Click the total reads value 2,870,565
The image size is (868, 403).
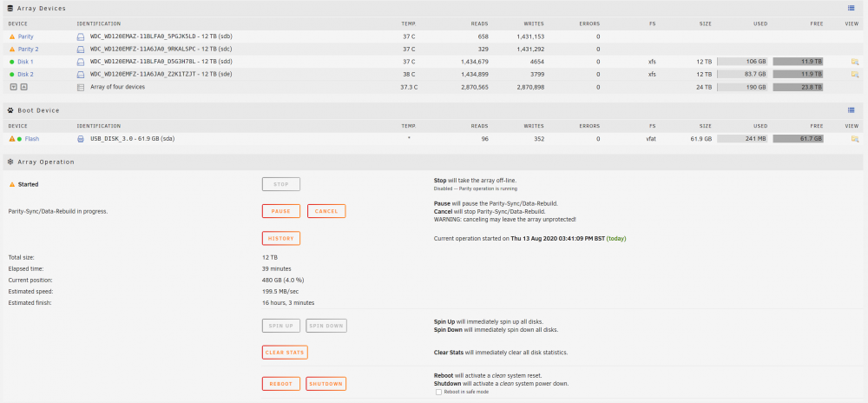(x=475, y=88)
